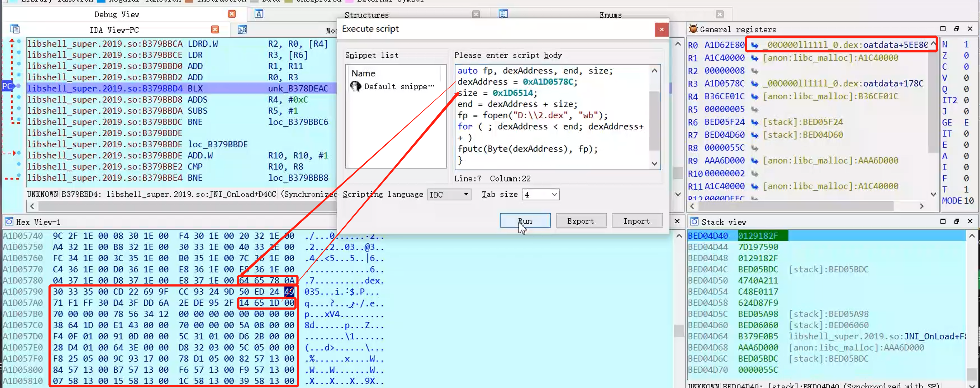Image resolution: width=980 pixels, height=388 pixels.
Task: Toggle the V flag value
Action: (x=966, y=78)
